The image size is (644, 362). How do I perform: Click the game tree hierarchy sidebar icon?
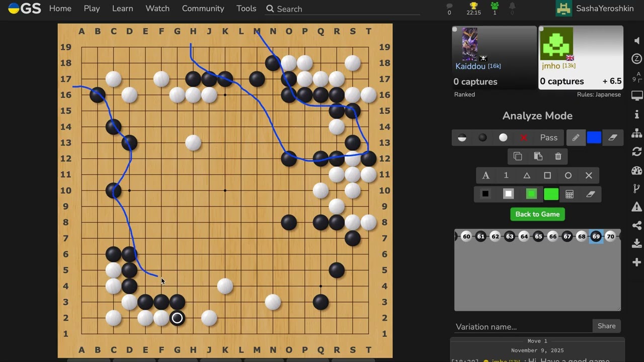(636, 133)
